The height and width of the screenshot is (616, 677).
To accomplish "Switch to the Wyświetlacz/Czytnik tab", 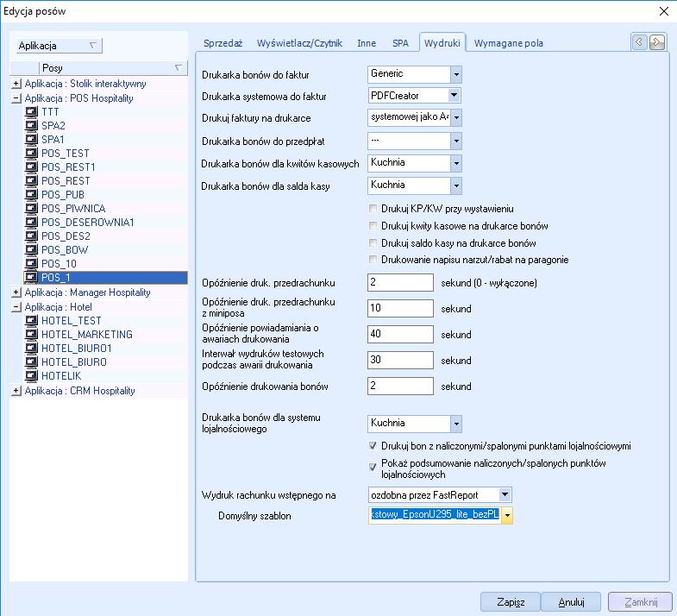I will 299,43.
